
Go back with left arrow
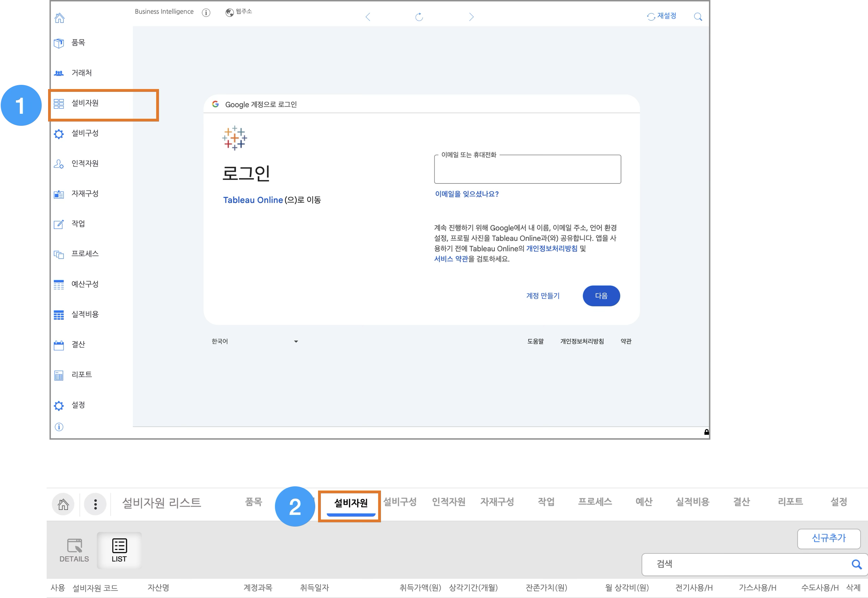point(368,17)
